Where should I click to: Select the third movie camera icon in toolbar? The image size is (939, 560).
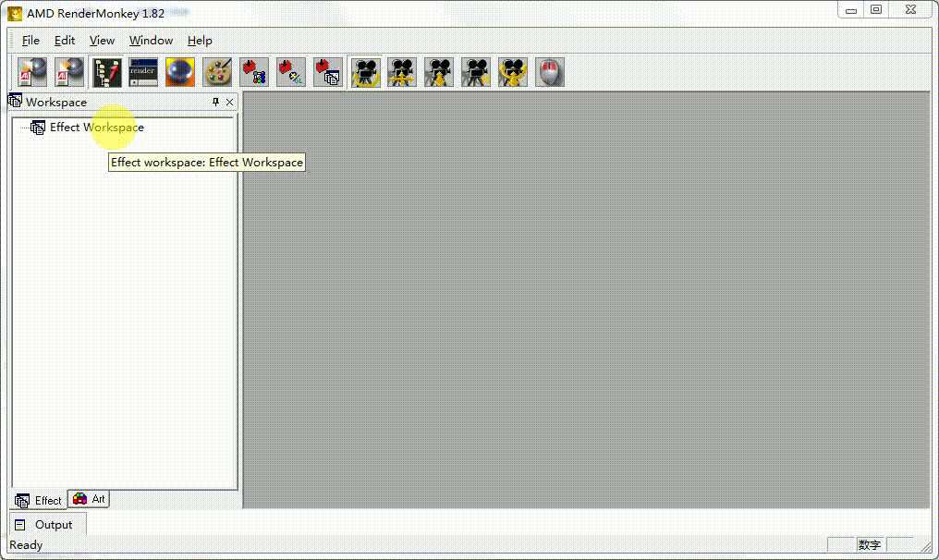(x=439, y=72)
